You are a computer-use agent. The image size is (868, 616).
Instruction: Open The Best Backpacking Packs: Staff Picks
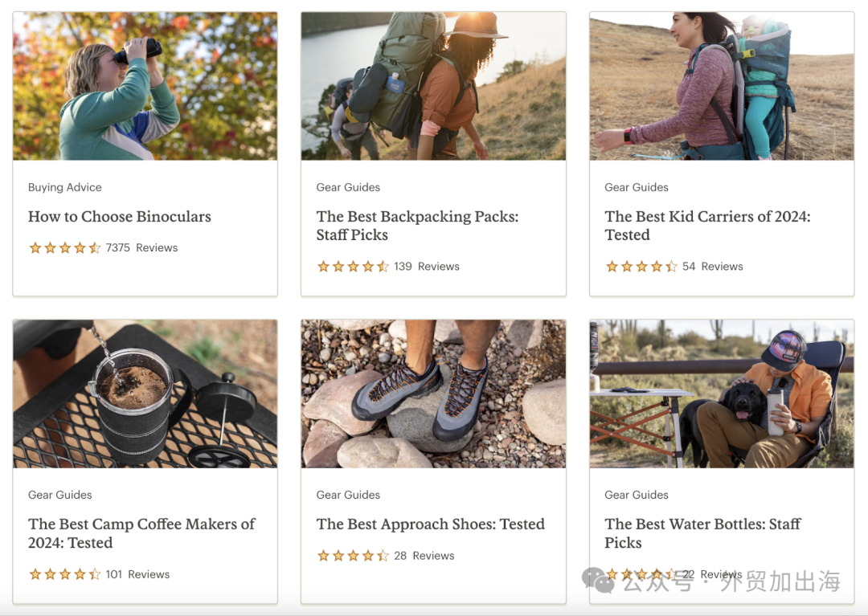point(417,226)
